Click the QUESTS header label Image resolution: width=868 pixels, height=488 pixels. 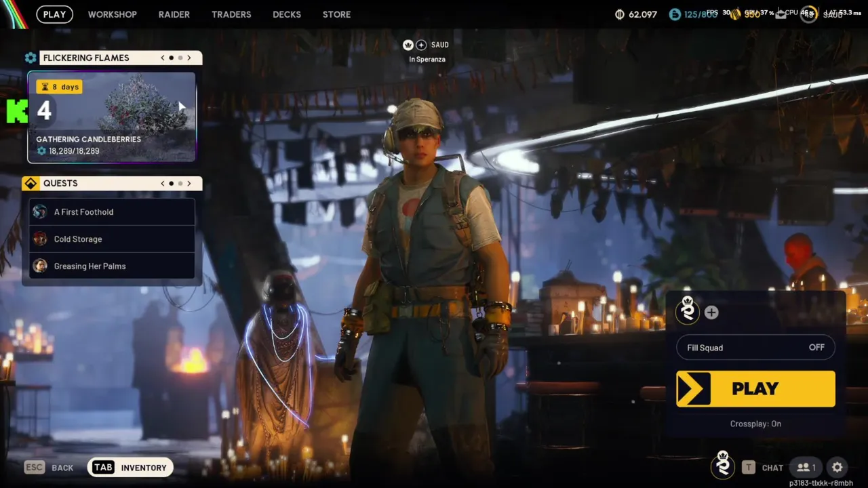coord(60,184)
